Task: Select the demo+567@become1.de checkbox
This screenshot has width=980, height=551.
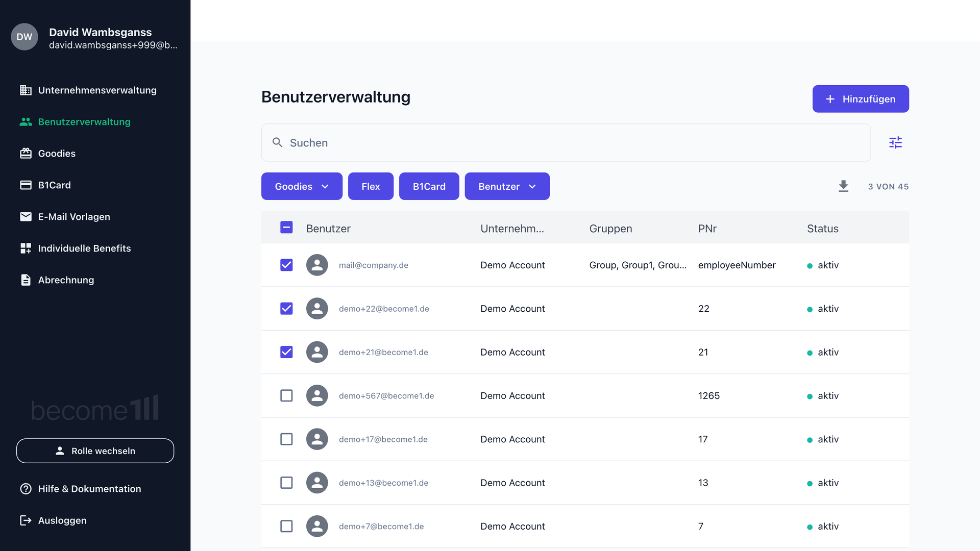Action: coord(286,396)
